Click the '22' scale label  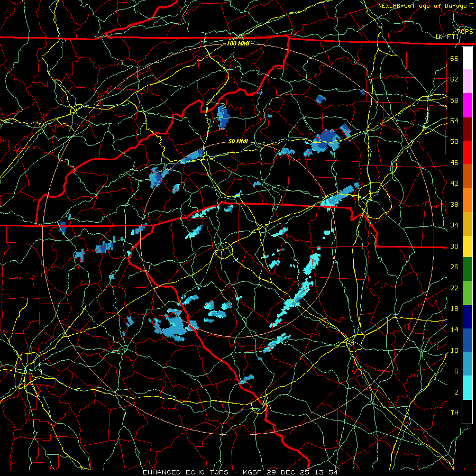coord(454,288)
